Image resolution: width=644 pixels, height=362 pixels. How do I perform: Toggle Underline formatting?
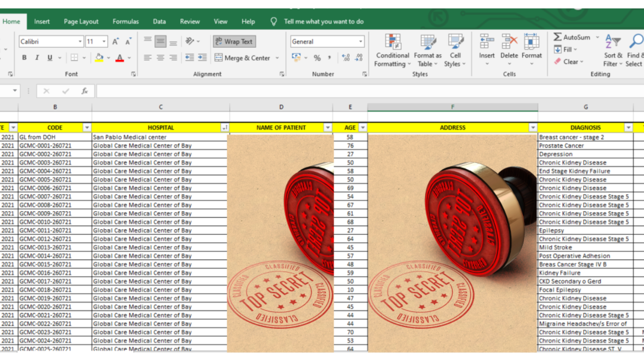(50, 58)
